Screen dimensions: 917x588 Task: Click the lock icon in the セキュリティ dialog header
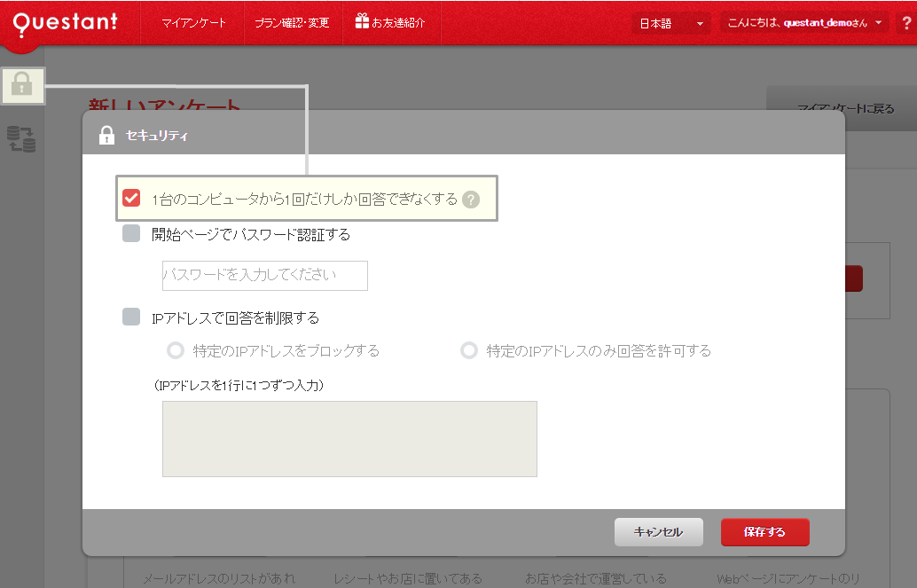click(x=106, y=133)
